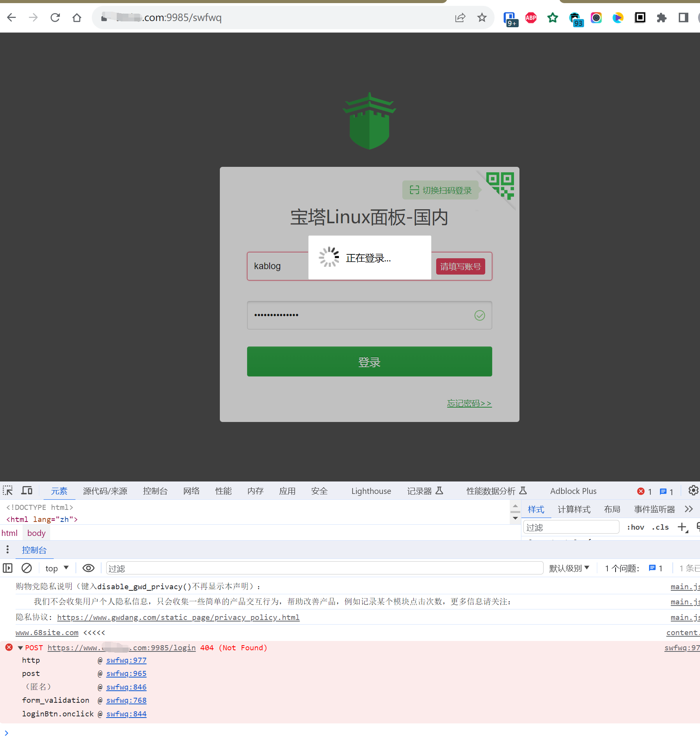Viewport: 700px width, 751px height.
Task: Toggle the device toolbar emulation icon
Action: (27, 490)
